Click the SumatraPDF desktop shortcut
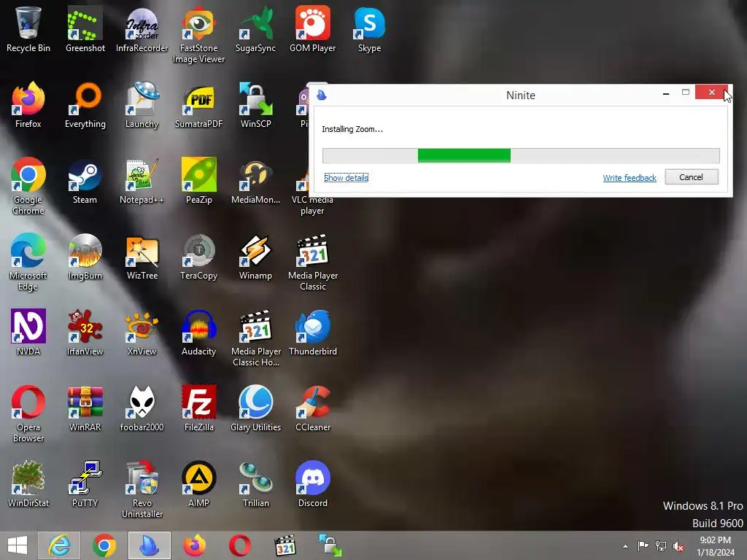The width and height of the screenshot is (747, 560). [198, 105]
